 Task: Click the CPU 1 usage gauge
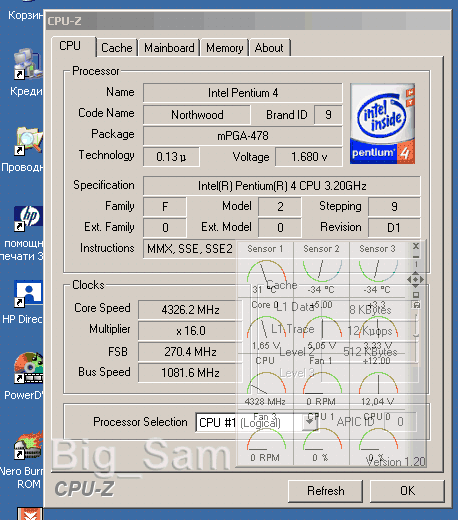coord(321,438)
